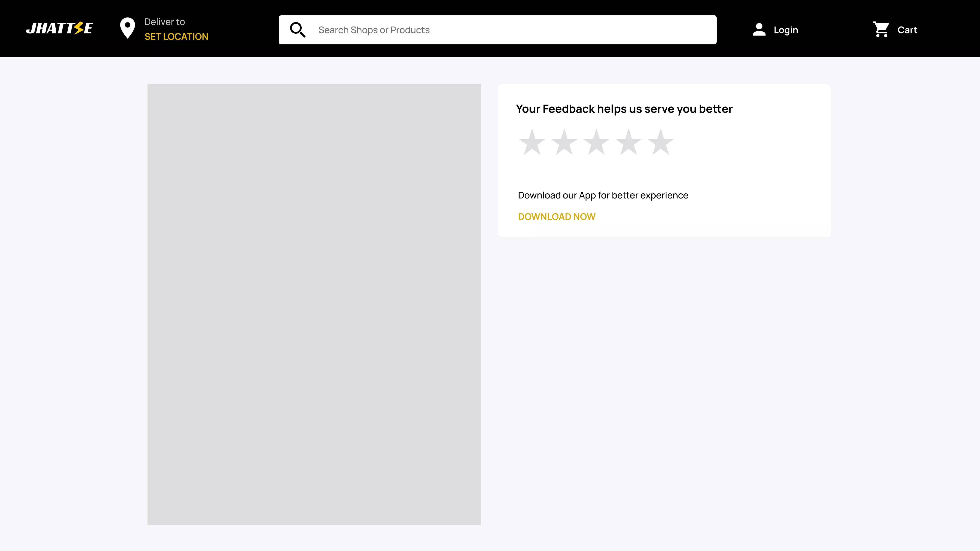Click the search magnifier icon
980x551 pixels.
(298, 30)
